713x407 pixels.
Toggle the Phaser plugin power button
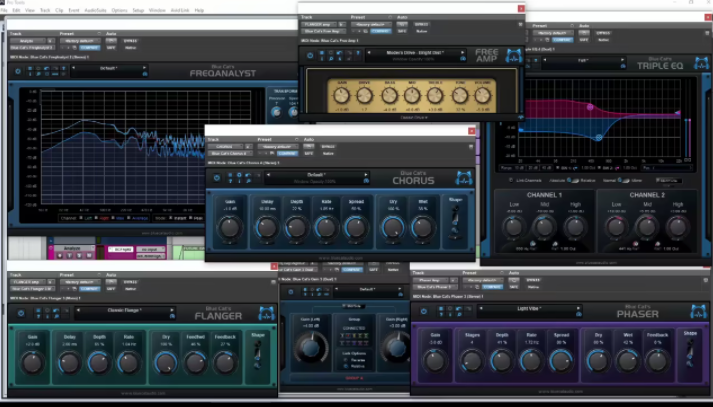click(x=424, y=312)
